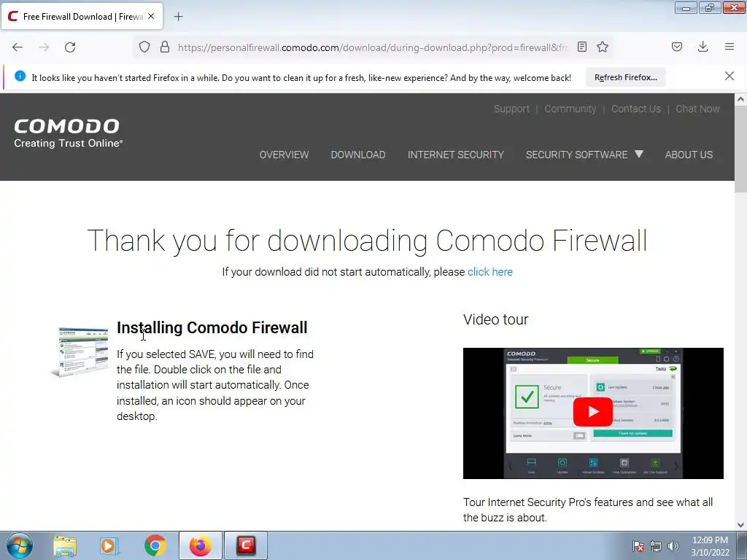The image size is (747, 560).
Task: Open the INTERNET SECURITY menu item
Action: [x=455, y=155]
